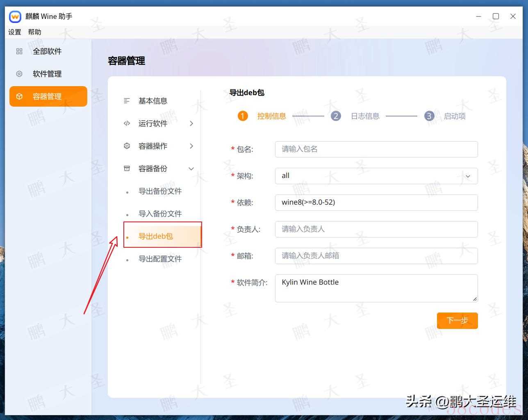The image size is (528, 420).
Task: Expand the 容器操作 submenu arrow
Action: pyautogui.click(x=191, y=146)
